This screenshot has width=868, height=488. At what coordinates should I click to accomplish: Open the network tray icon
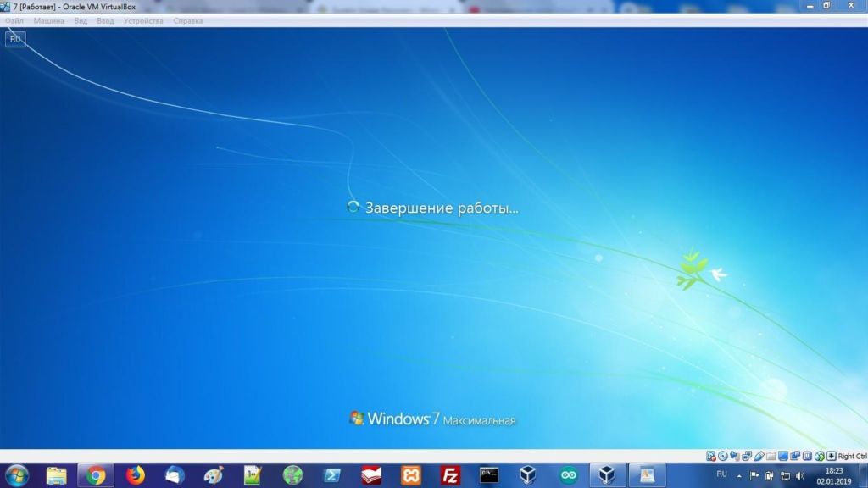click(x=785, y=476)
